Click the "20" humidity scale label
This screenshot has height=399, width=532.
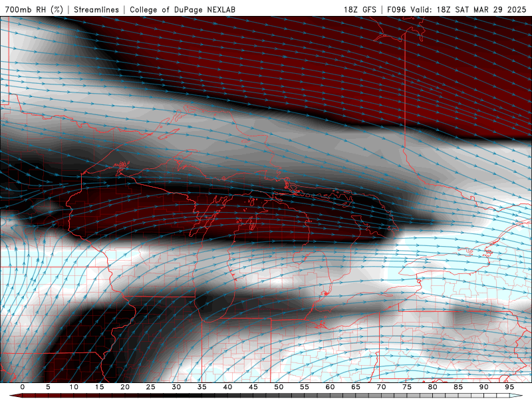point(125,387)
